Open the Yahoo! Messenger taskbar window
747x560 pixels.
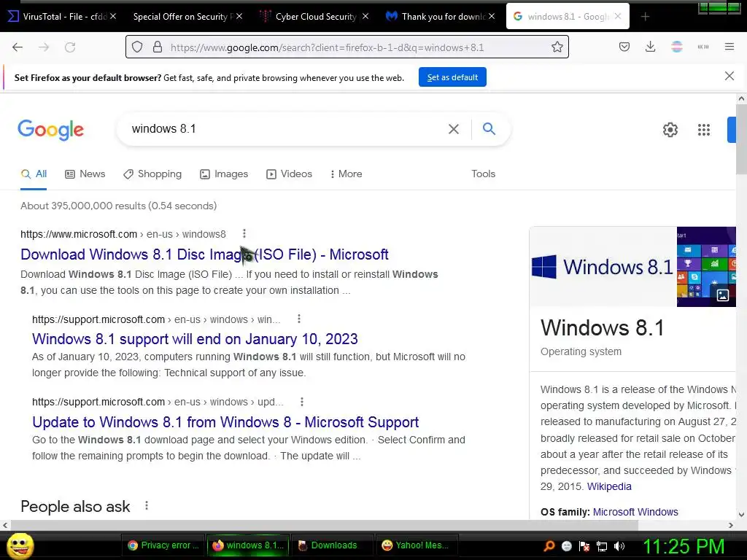coord(416,545)
